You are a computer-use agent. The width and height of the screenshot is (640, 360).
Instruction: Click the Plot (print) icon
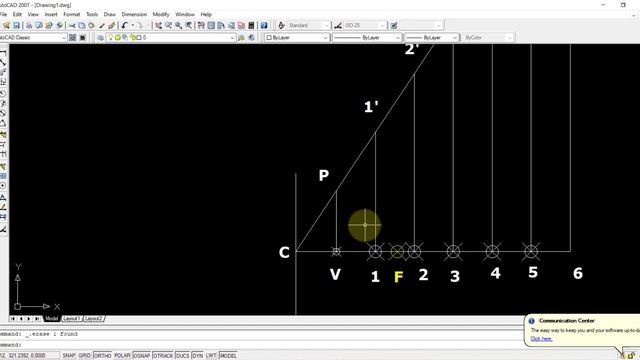point(29,25)
